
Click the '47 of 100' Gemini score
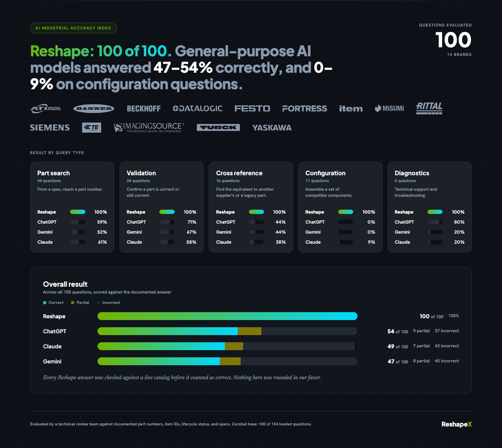(398, 362)
